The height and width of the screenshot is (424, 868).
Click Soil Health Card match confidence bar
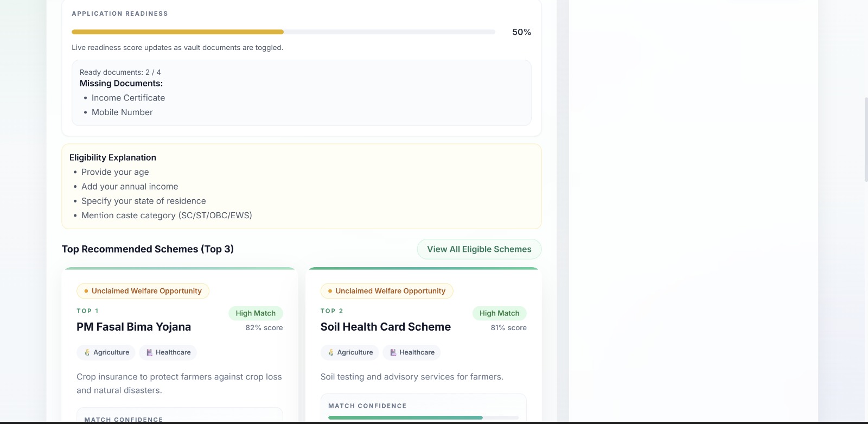click(423, 417)
